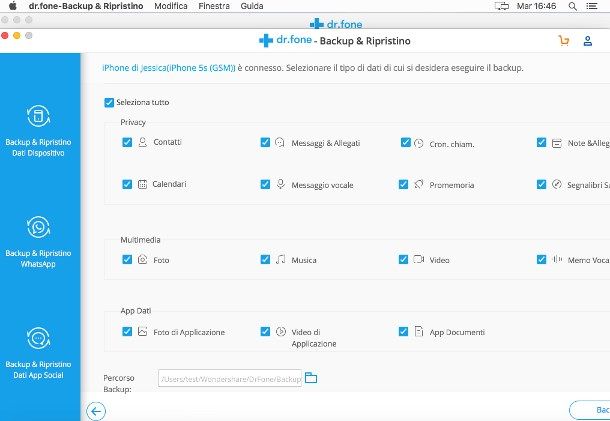Uncheck the Musica checkbox
The height and width of the screenshot is (421, 610).
tap(265, 259)
